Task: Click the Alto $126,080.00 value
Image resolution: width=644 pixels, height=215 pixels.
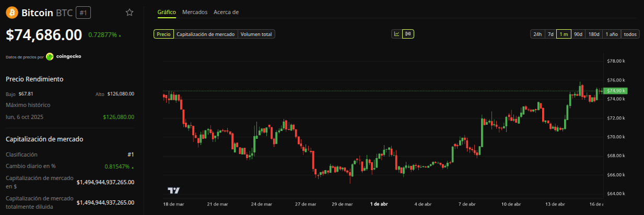Action: coord(121,94)
